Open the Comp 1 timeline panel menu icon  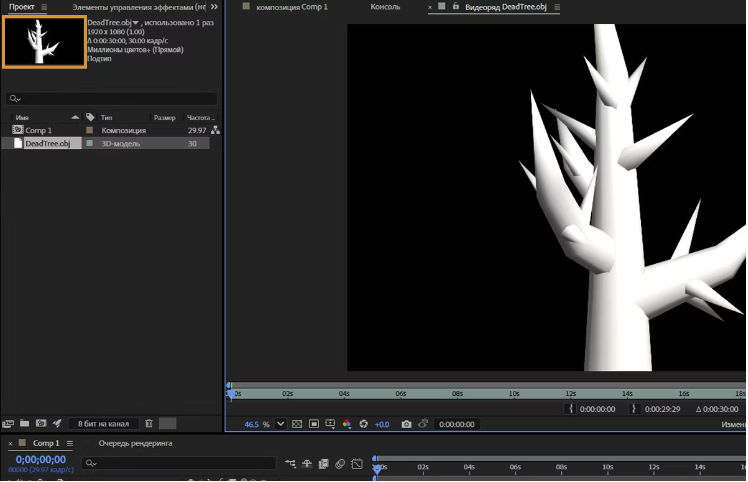70,443
